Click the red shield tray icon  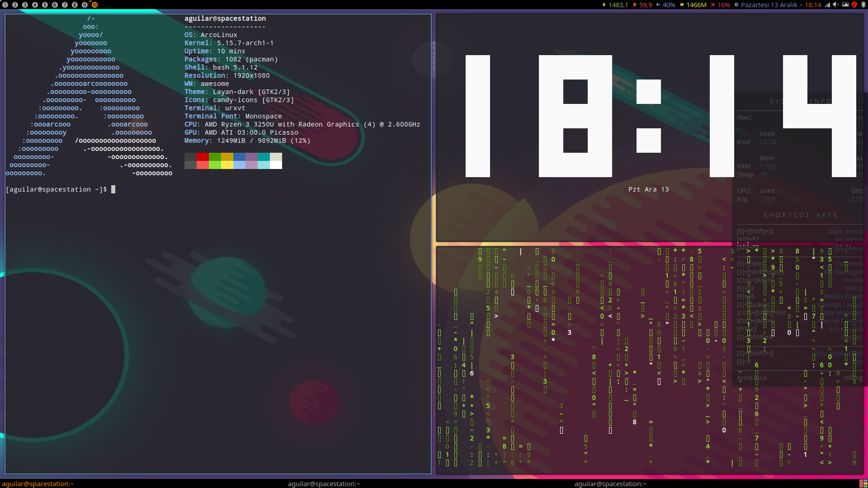[x=854, y=5]
